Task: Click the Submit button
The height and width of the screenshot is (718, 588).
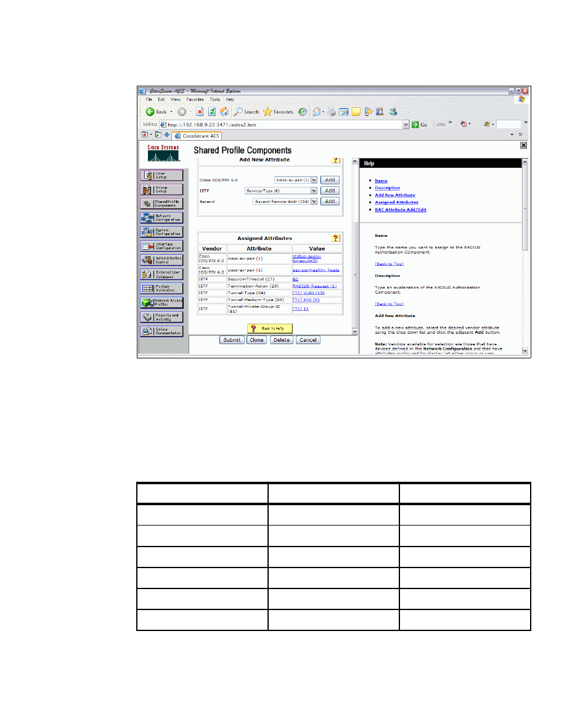Action: 232,340
